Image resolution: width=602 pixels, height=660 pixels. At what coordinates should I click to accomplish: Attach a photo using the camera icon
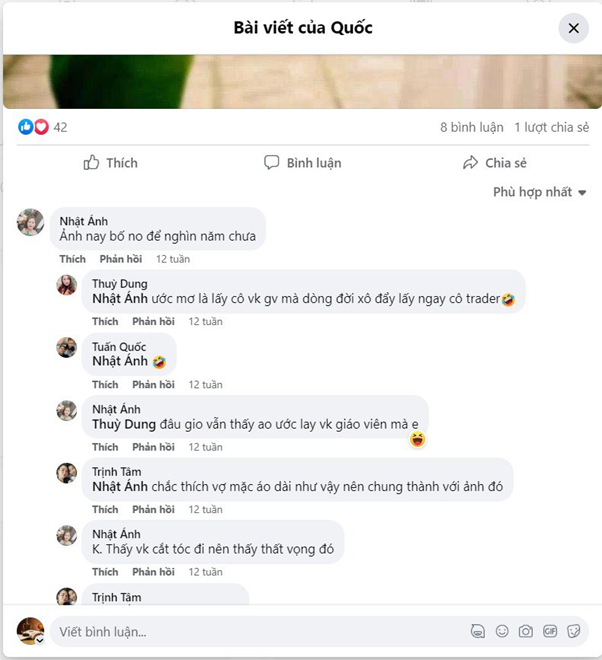[526, 631]
